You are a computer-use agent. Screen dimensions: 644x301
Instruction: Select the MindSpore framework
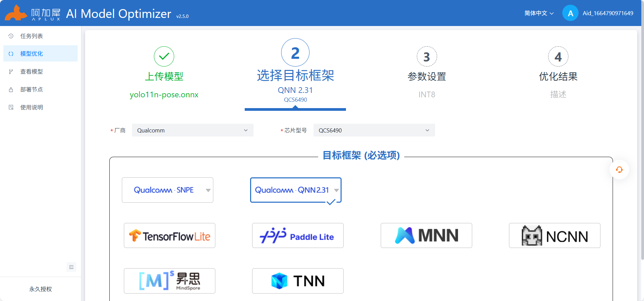click(x=169, y=281)
